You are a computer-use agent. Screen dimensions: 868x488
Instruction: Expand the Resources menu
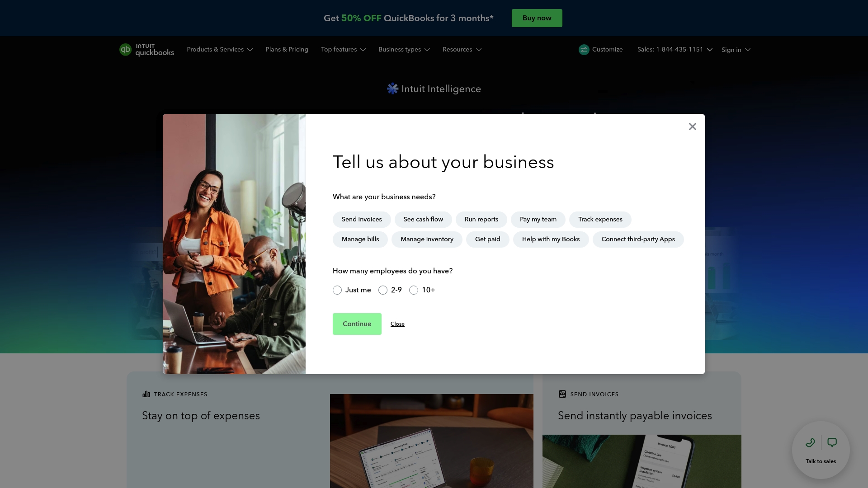(x=462, y=50)
